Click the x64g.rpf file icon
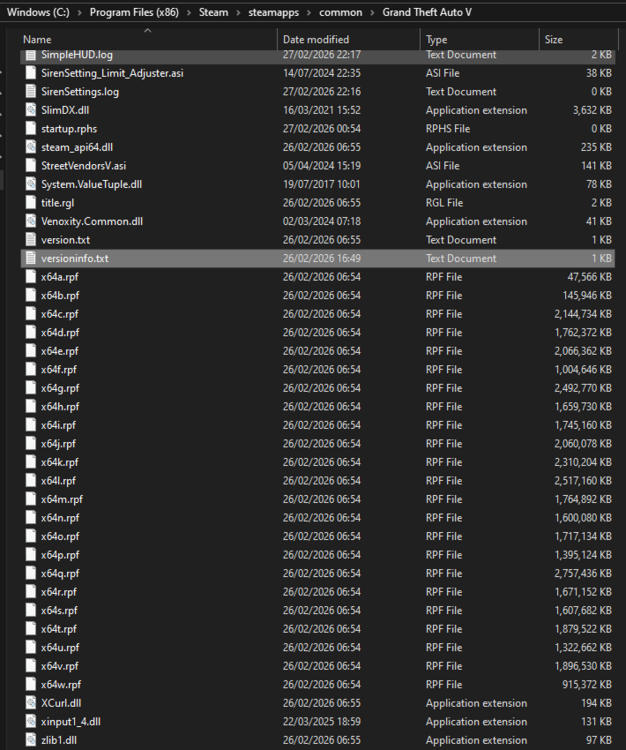Viewport: 626px width, 750px height. click(x=31, y=388)
